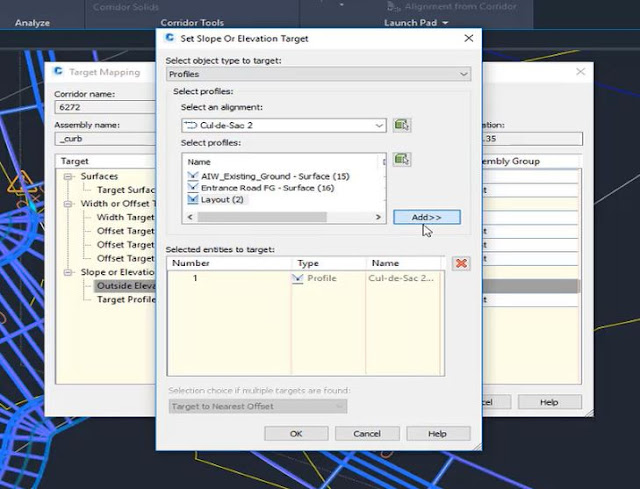Click the profiles list horizontal scrollbar thumb
Screen dimensions: 640x489
click(262, 217)
